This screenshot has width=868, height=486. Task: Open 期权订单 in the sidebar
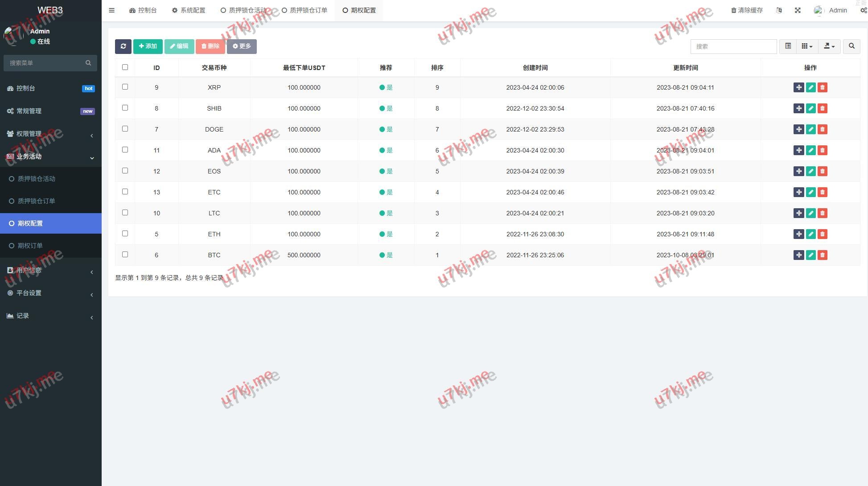30,246
